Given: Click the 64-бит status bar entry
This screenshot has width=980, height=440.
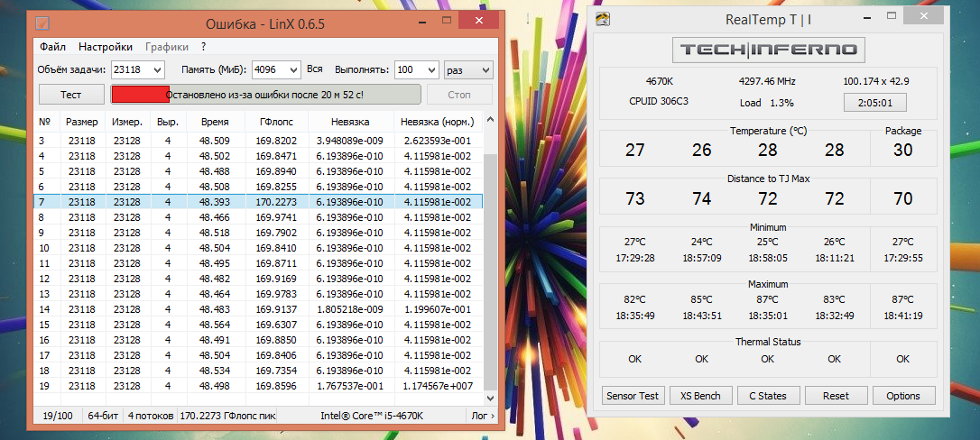Looking at the screenshot, I should [x=102, y=415].
